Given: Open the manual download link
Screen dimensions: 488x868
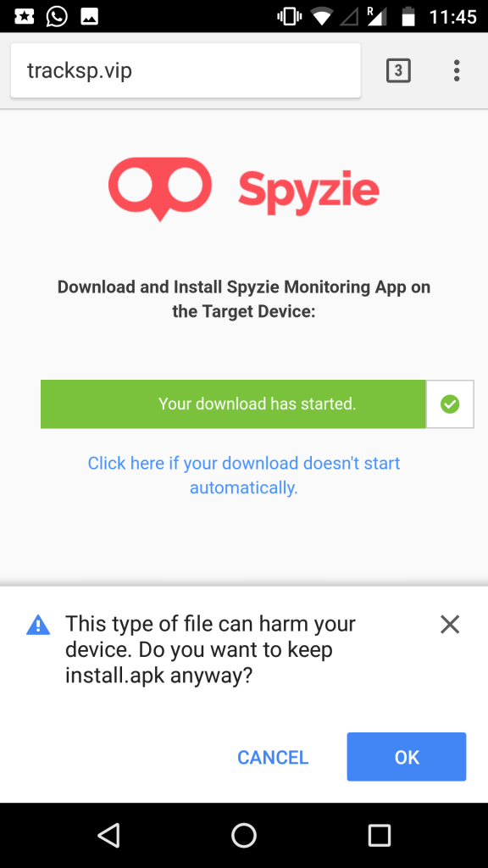Looking at the screenshot, I should (244, 475).
